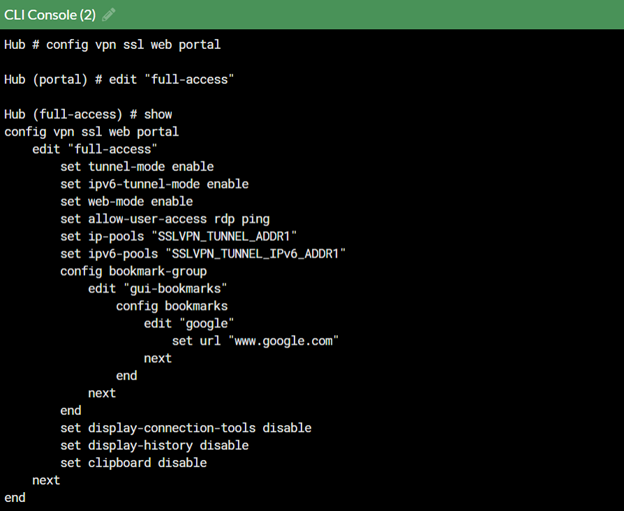Viewport: 624px width, 511px height.
Task: Click the 'set display-connection-tools disable' line
Action: click(185, 428)
